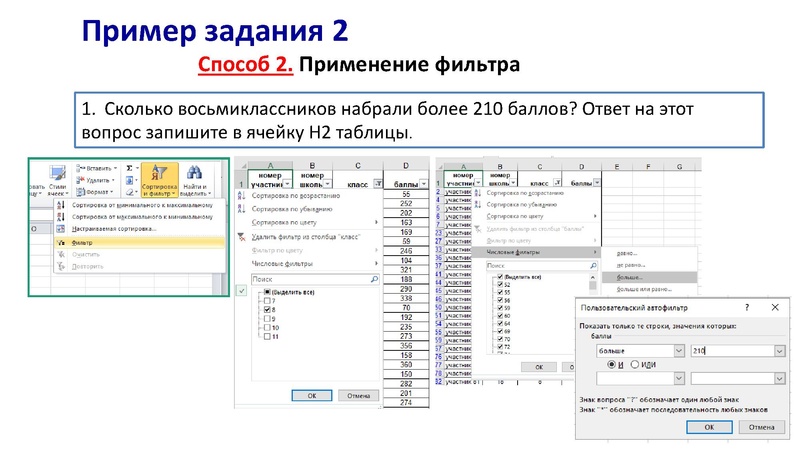Click the AutoSum sigma icon
The height and width of the screenshot is (450, 800).
[x=130, y=168]
